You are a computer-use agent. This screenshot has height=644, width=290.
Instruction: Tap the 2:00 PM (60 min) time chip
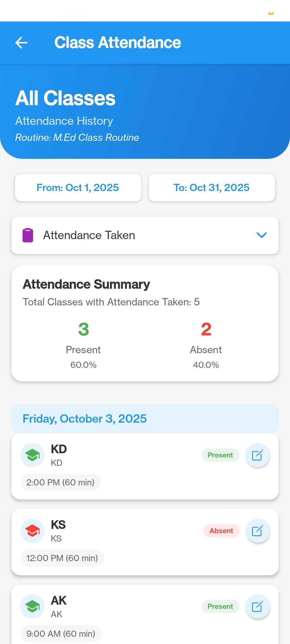click(60, 482)
